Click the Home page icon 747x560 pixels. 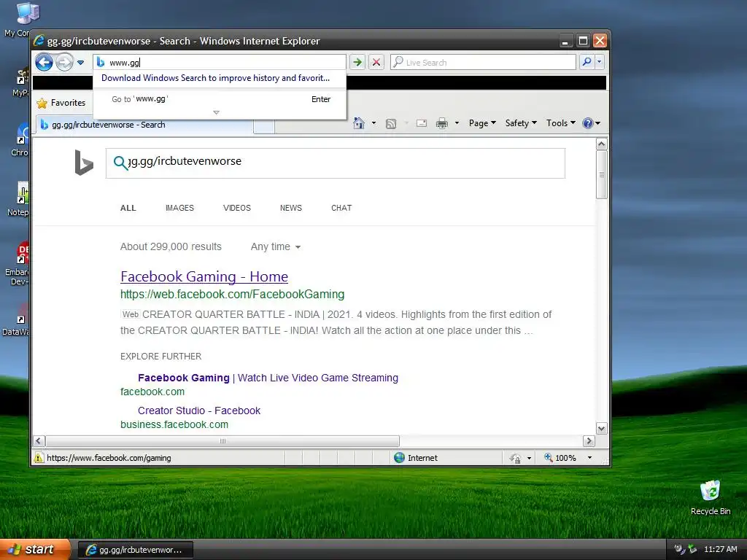(x=359, y=123)
